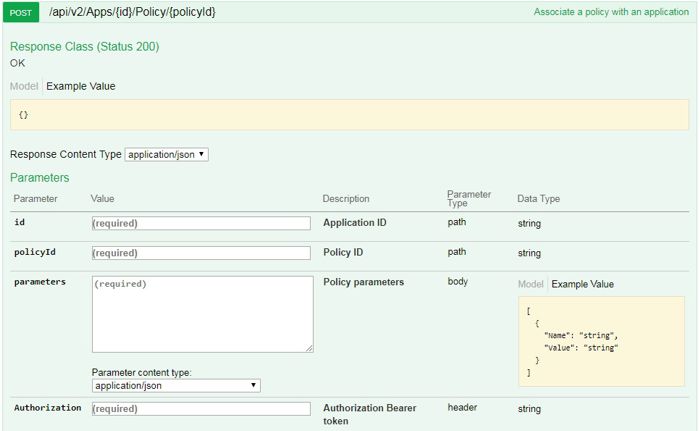Click the 'Policy parameters' description text
The width and height of the screenshot is (700, 431).
[x=364, y=282]
